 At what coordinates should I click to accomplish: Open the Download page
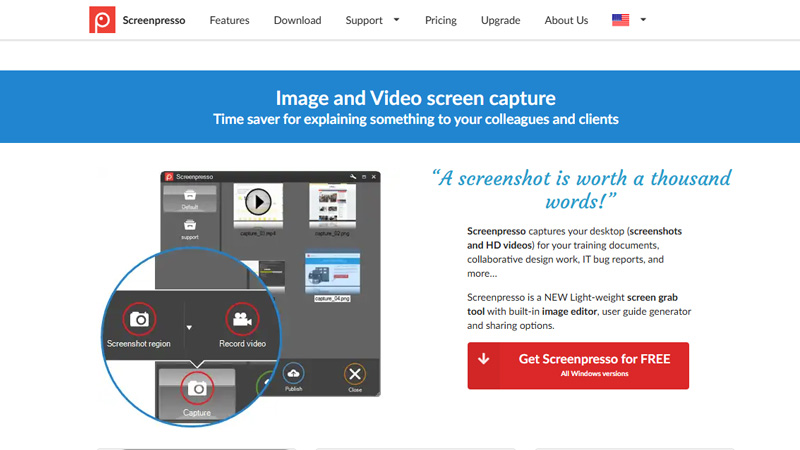coord(297,20)
